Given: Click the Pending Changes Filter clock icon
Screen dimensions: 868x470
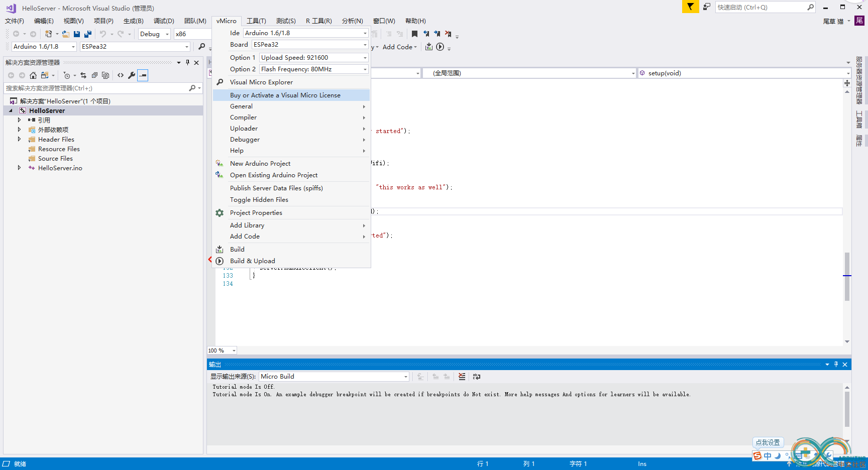Looking at the screenshot, I should [67, 75].
